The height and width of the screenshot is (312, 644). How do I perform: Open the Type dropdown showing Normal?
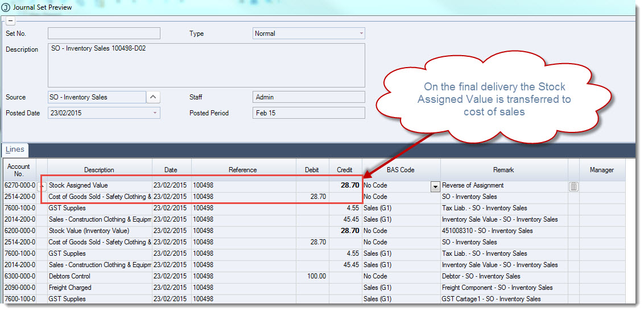(x=361, y=34)
